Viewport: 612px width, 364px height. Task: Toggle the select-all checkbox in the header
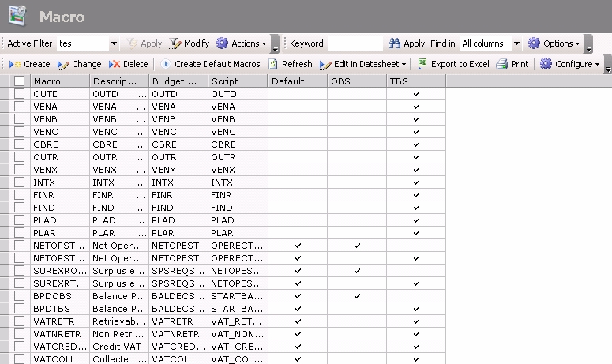[x=19, y=81]
